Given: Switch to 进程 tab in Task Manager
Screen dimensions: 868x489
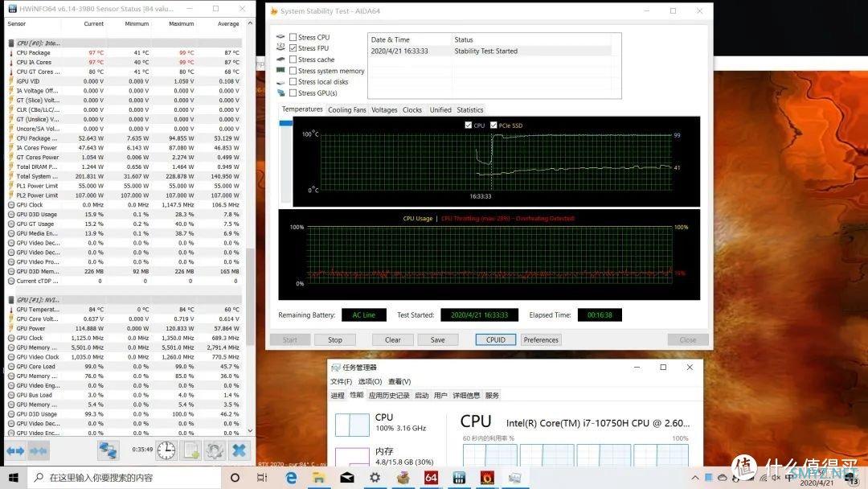Looking at the screenshot, I should pyautogui.click(x=338, y=396).
